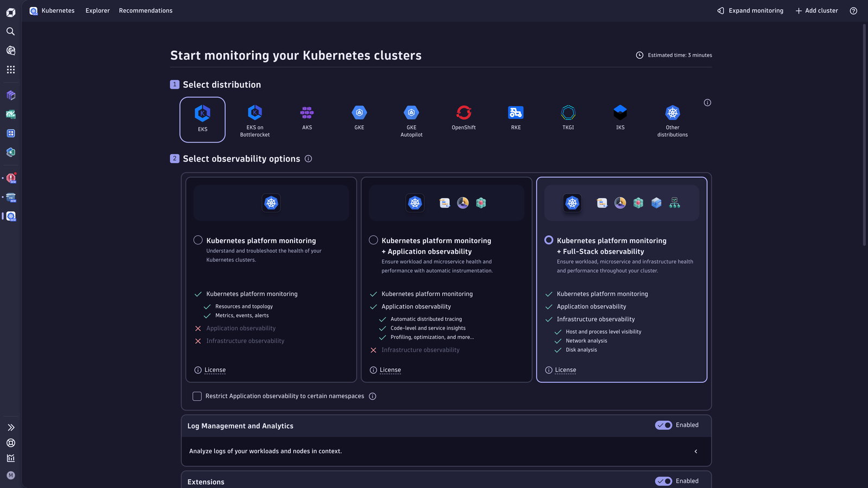Screen dimensions: 868x488
Task: Click the Kubernetes logo in Full-Stack card header
Action: coord(572,203)
